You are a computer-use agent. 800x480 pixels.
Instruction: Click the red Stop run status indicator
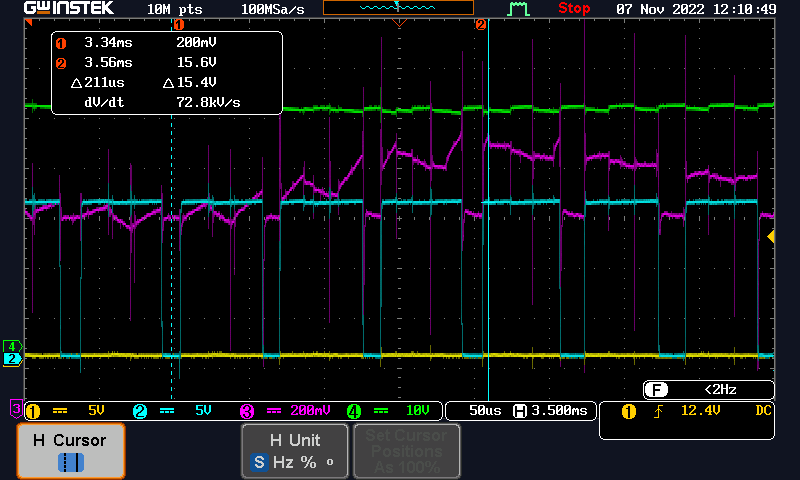pos(574,8)
